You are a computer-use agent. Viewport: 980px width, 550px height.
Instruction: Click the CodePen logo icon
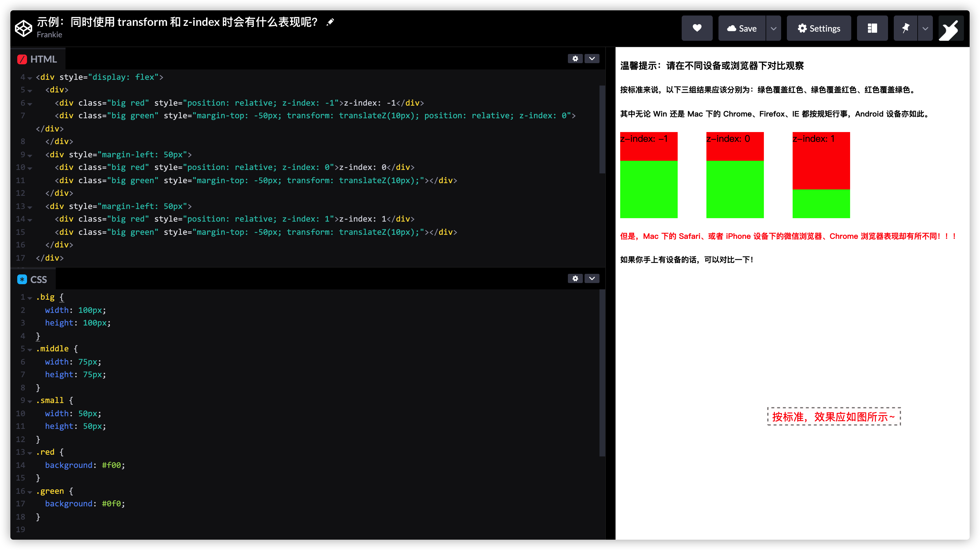[x=23, y=28]
